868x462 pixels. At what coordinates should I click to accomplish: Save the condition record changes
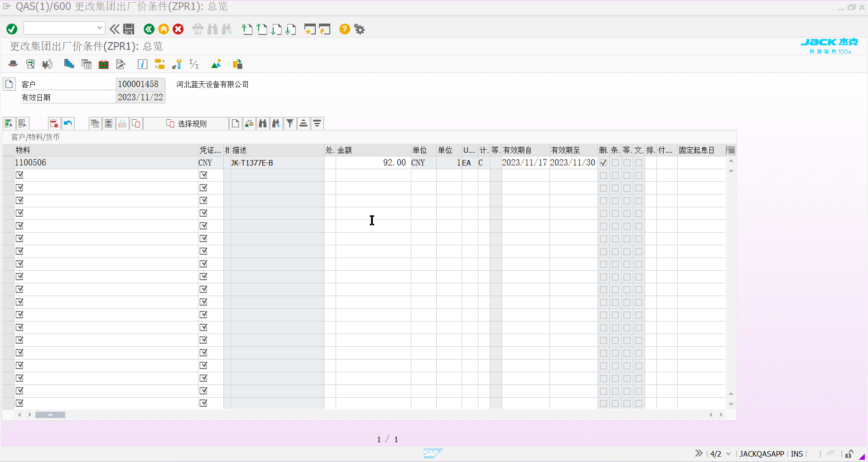click(x=128, y=29)
